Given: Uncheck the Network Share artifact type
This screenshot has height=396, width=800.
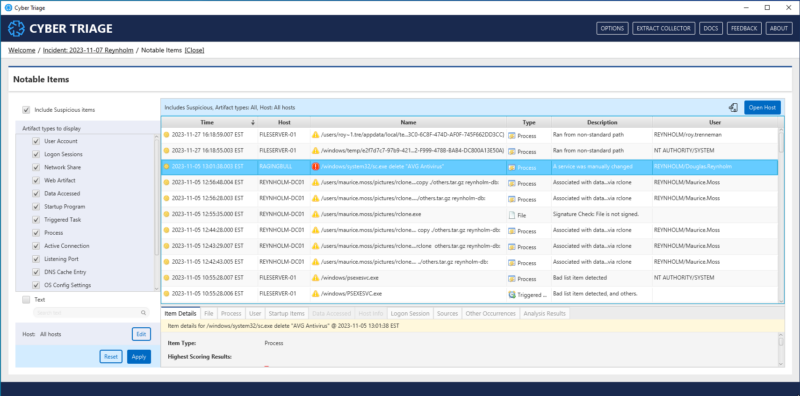Looking at the screenshot, I should point(36,167).
